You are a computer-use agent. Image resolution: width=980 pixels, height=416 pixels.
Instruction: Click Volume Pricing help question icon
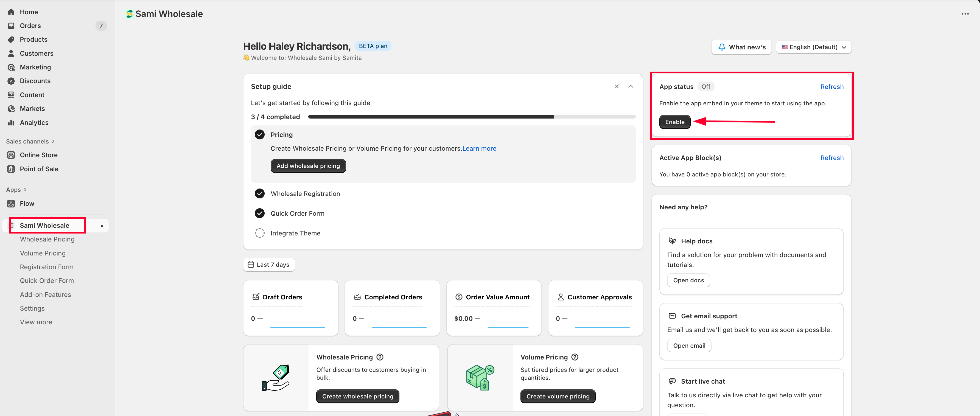[575, 357]
